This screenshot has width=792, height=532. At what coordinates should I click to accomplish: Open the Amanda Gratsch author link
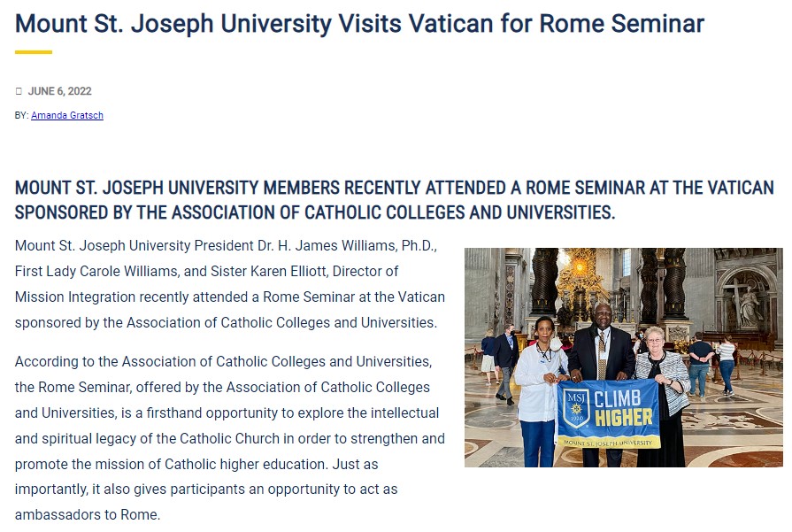[67, 115]
